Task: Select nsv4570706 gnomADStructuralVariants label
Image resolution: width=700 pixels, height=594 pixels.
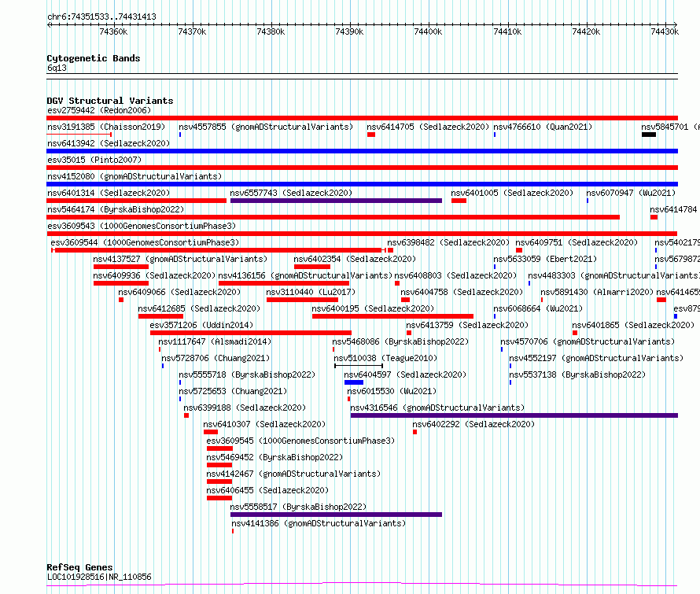Action: pos(588,341)
